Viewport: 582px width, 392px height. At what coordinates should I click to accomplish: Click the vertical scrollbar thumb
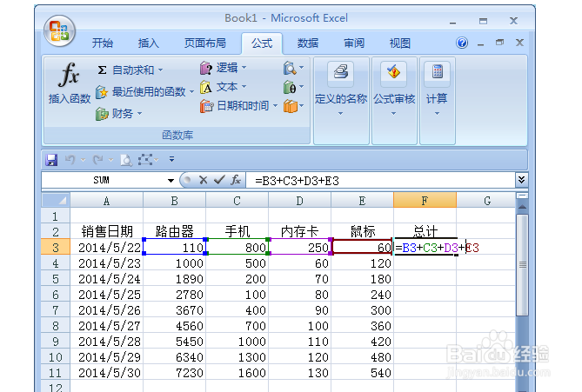point(522,265)
